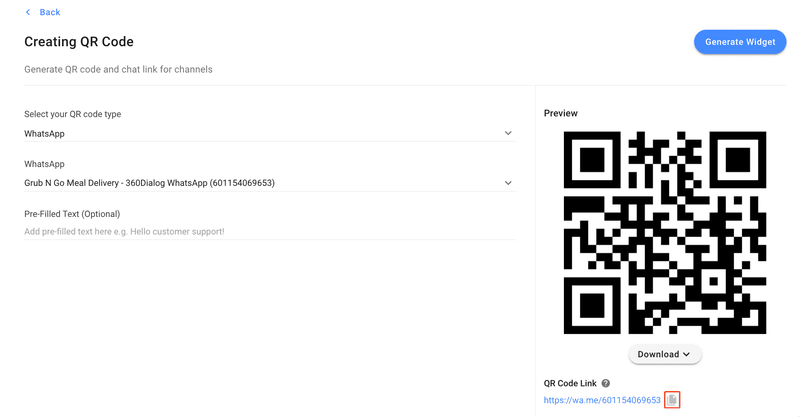Click the Generate Widget button
This screenshot has height=417, width=800.
(740, 42)
